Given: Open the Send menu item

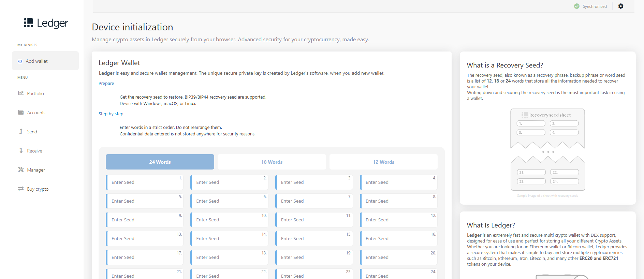Looking at the screenshot, I should pos(32,132).
